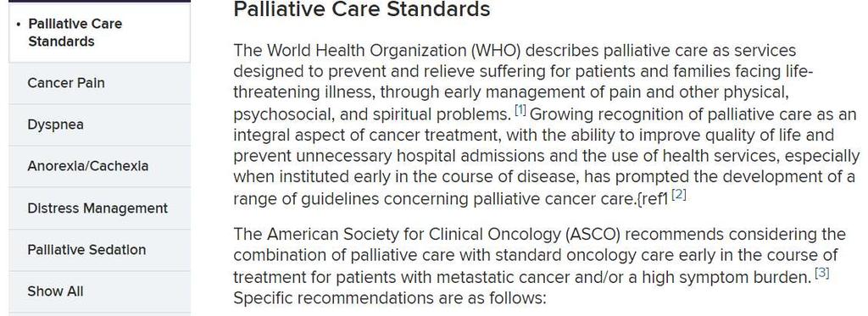Go to the Dyspnea section
Screen dimensions: 868x316
tap(99, 125)
